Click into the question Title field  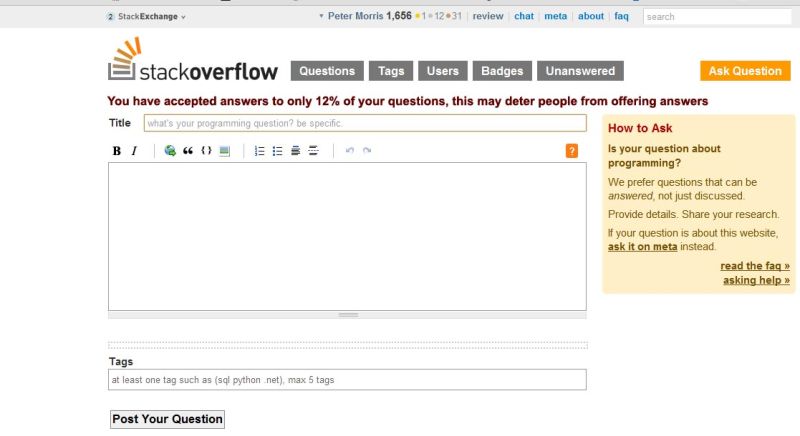click(365, 123)
